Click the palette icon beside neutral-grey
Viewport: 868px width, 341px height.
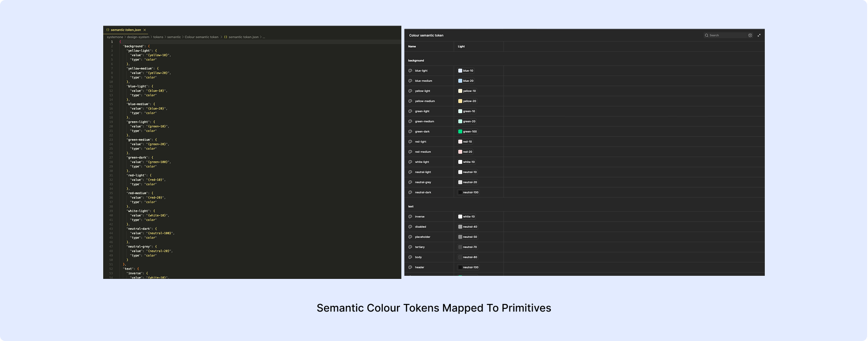coord(410,182)
